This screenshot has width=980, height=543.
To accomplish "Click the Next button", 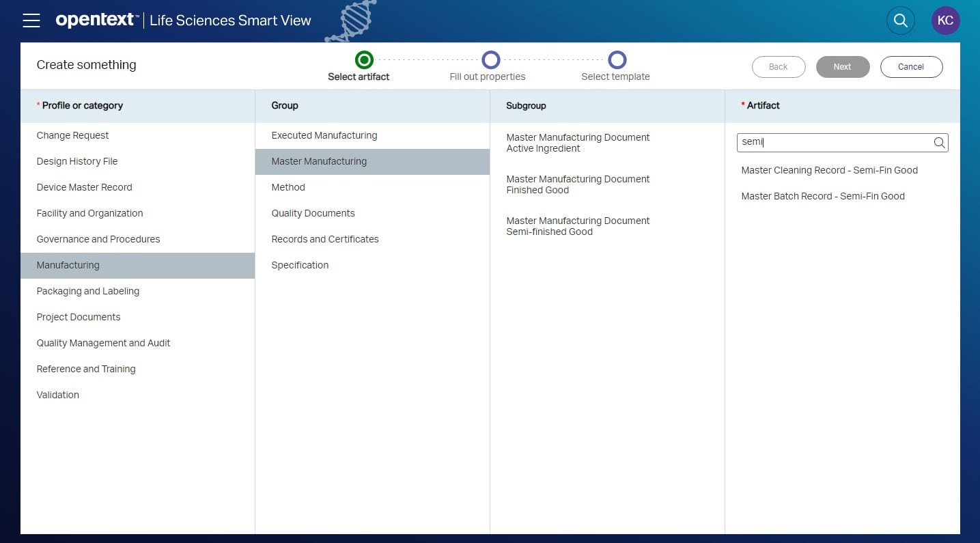I will [x=842, y=66].
